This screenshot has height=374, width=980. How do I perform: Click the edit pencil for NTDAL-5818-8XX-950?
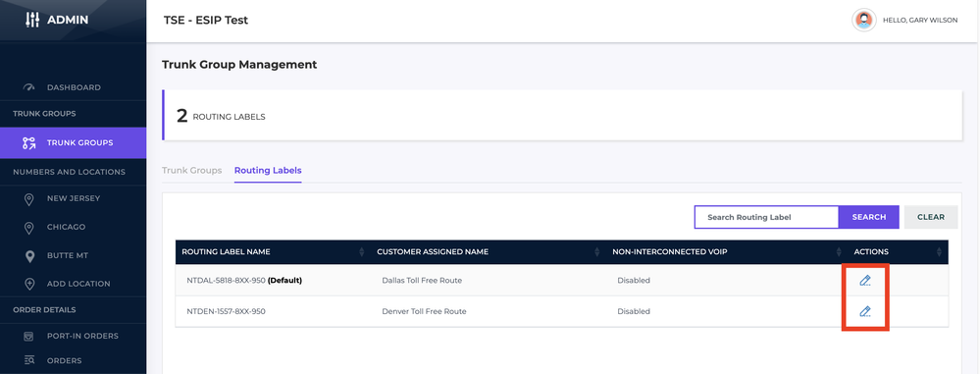pyautogui.click(x=865, y=281)
